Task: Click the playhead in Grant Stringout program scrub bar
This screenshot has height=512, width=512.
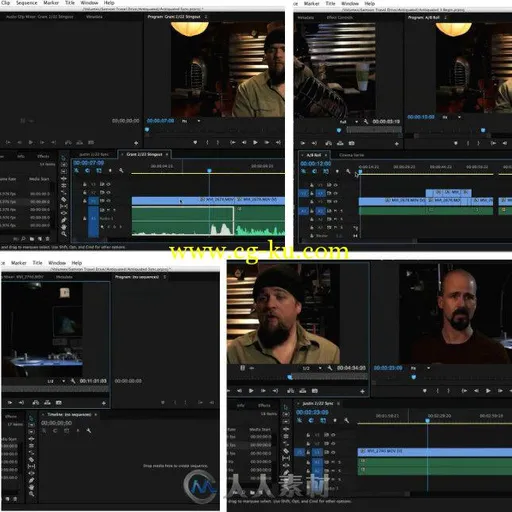Action: pos(147,130)
